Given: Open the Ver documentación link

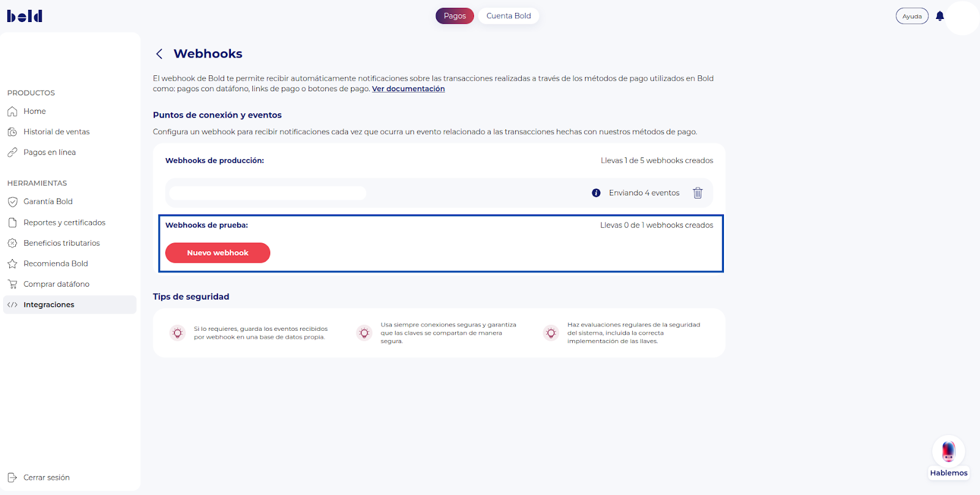Looking at the screenshot, I should click(408, 88).
